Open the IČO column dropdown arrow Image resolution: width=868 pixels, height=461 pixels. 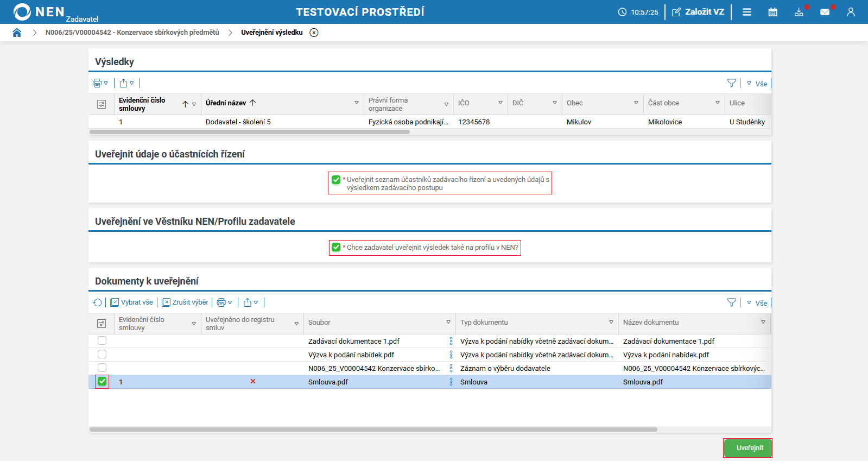[x=500, y=103]
